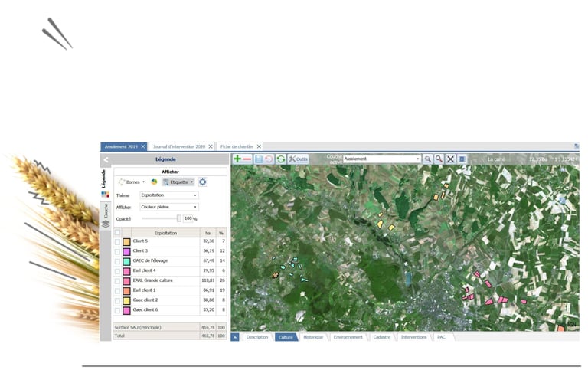Image resolution: width=588 pixels, height=383 pixels.
Task: Click the opacity 100 value field
Action: (x=188, y=218)
